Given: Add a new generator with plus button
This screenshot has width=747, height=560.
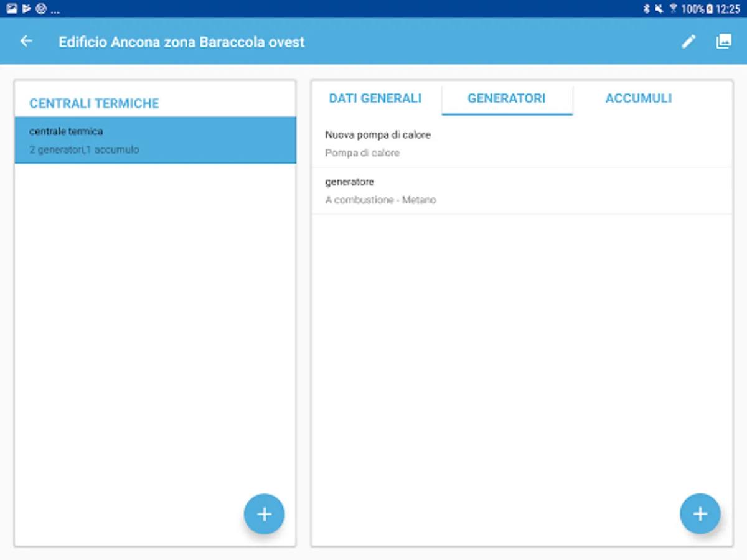Looking at the screenshot, I should click(x=700, y=514).
